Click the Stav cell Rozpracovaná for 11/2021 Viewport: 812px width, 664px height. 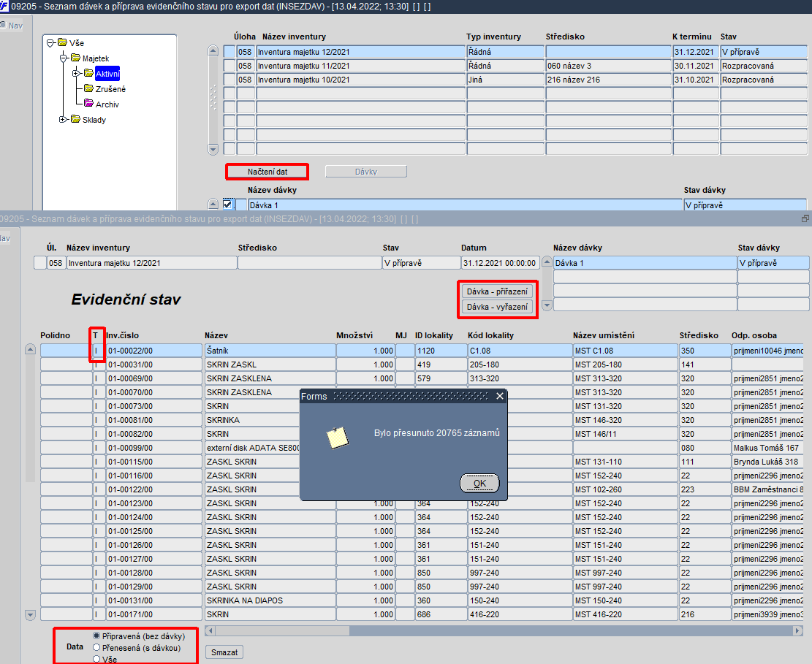763,66
